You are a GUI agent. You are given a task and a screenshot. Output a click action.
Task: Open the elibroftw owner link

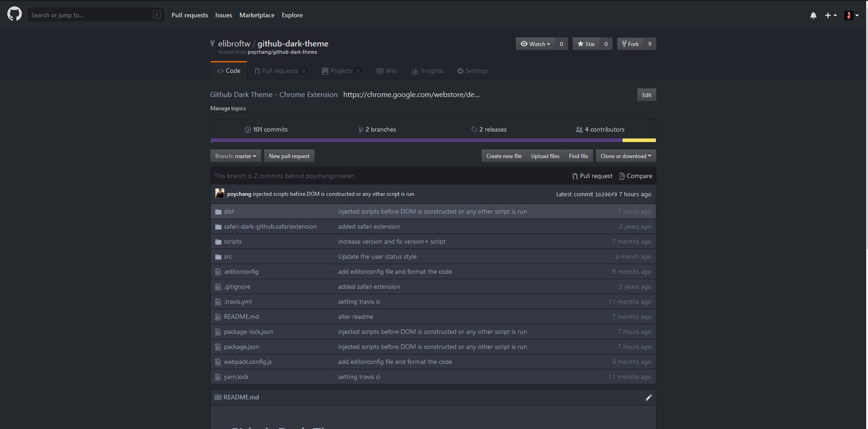coord(234,44)
